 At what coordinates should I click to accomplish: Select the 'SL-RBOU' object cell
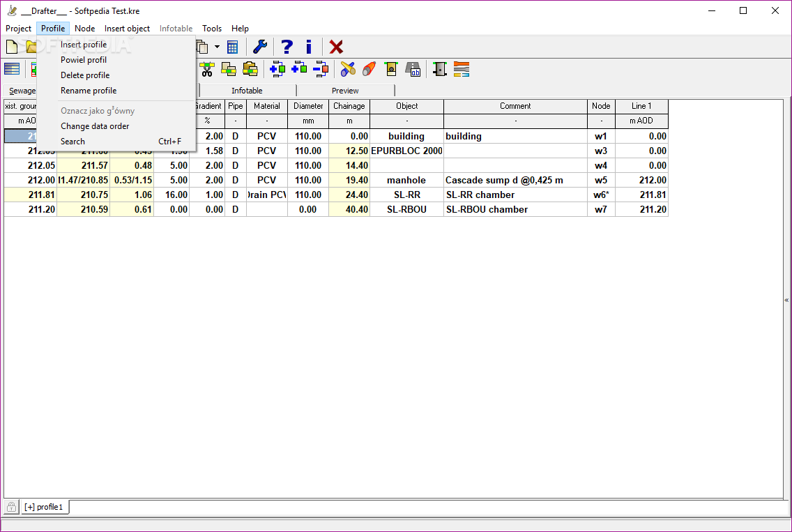[x=406, y=209]
